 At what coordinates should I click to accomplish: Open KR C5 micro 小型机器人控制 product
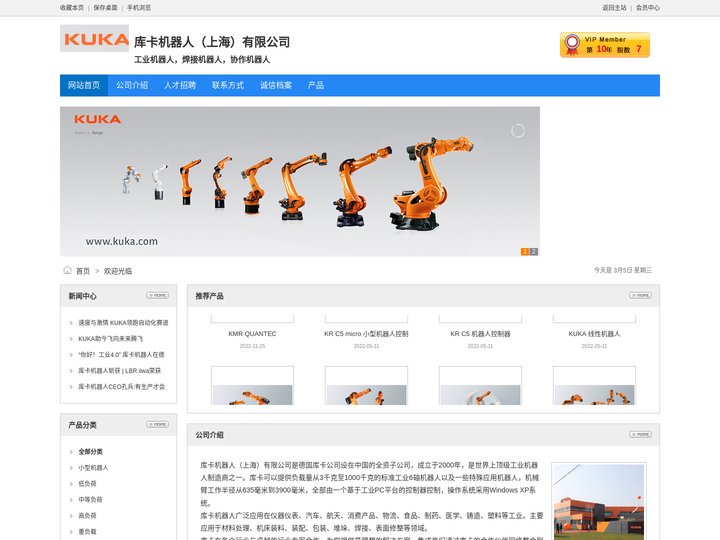[366, 334]
